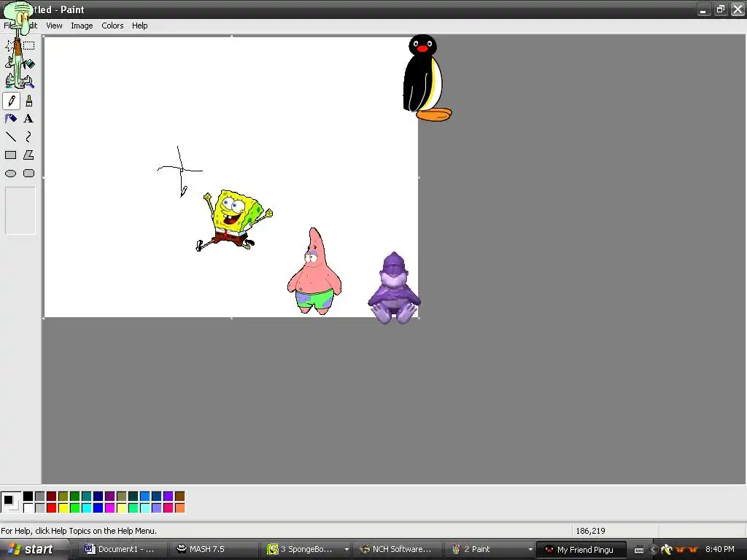Select the Fill With Color bucket tool
Viewport: 747px width, 560px height.
pyautogui.click(x=29, y=64)
